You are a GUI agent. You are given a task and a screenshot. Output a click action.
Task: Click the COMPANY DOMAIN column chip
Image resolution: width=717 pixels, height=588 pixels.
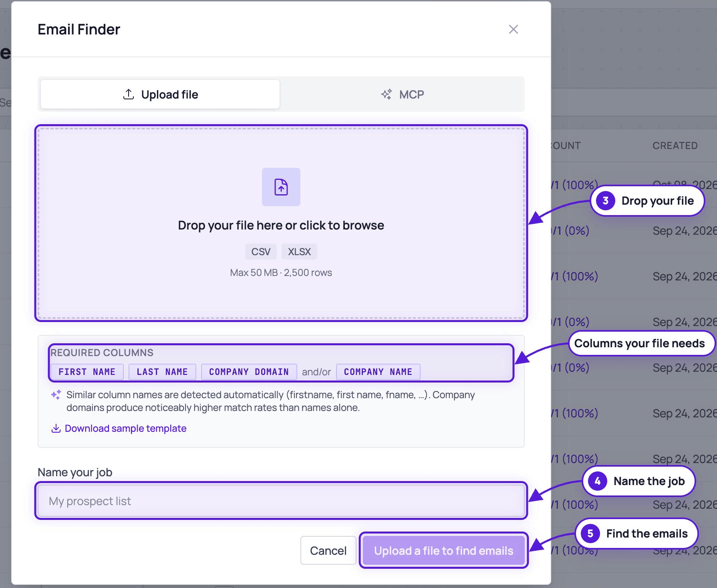coord(249,372)
